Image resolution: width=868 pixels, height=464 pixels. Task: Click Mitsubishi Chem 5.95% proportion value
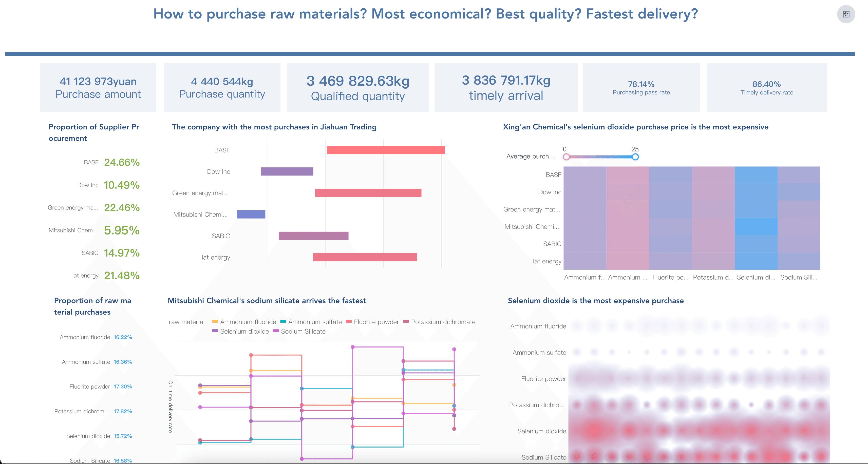pos(122,230)
